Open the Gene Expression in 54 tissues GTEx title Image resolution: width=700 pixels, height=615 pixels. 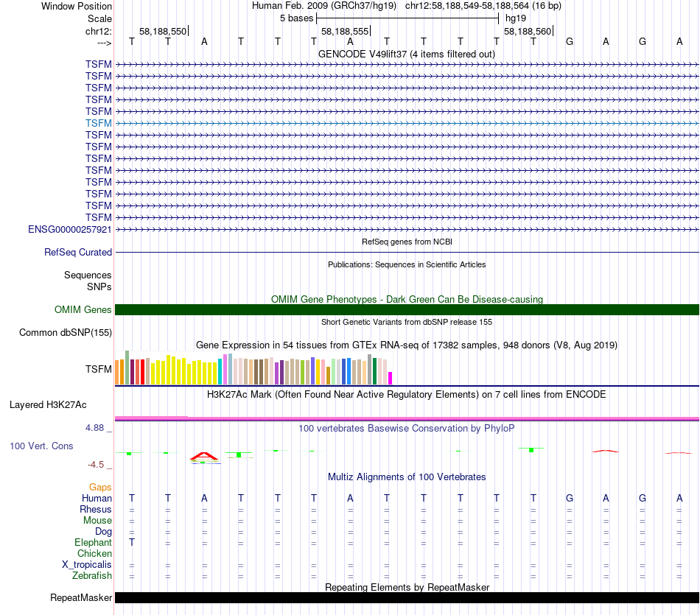click(x=407, y=345)
